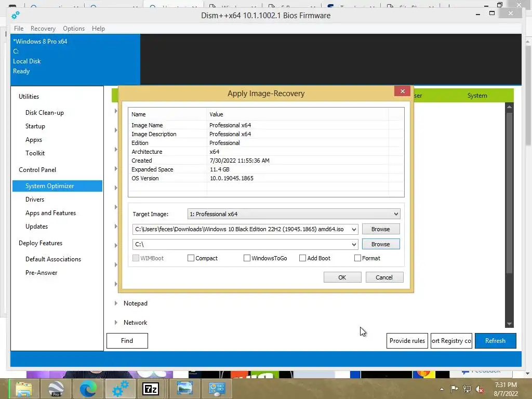
Task: Click the Value column header
Action: click(x=297, y=114)
